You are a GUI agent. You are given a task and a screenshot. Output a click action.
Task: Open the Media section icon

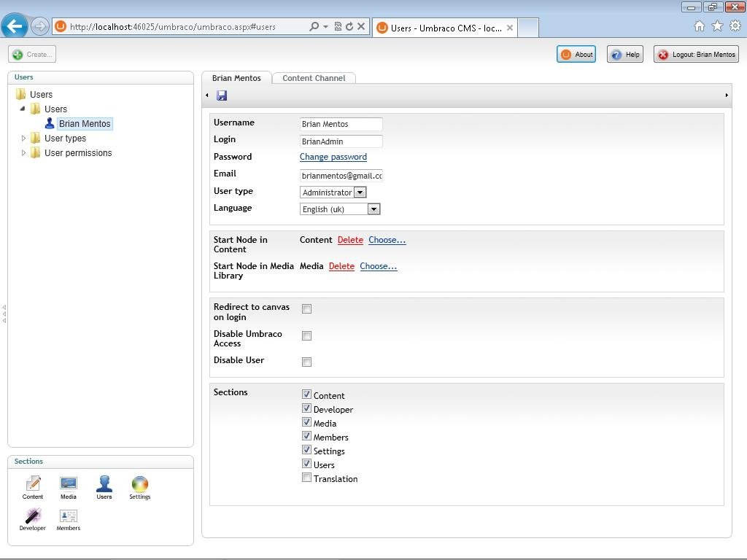68,487
